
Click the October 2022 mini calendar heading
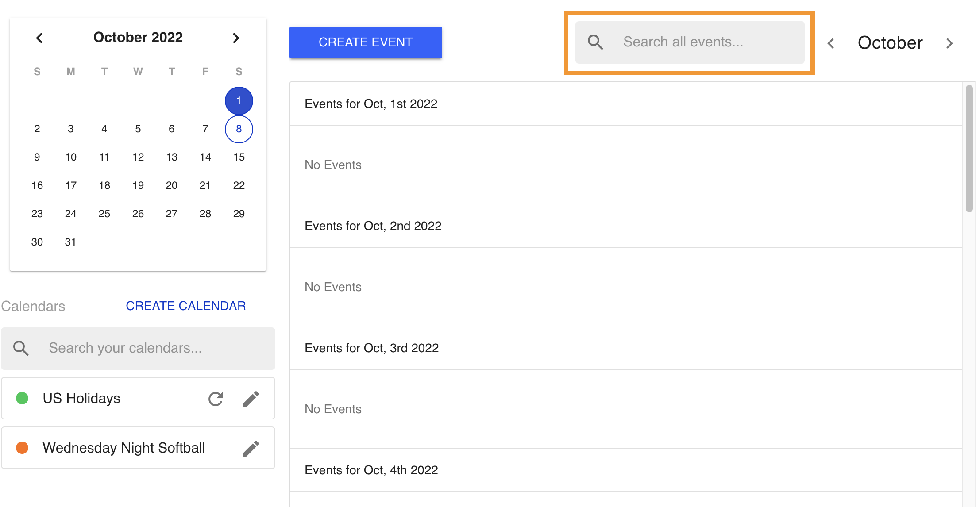pos(138,37)
